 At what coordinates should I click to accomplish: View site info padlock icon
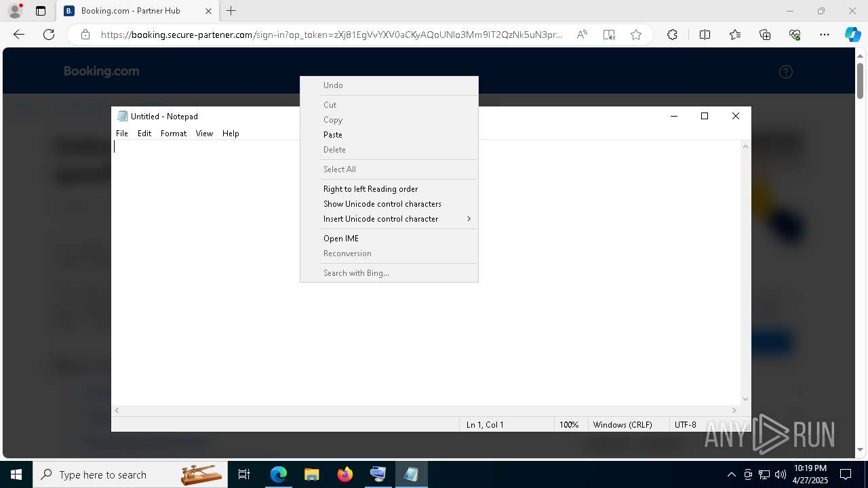point(85,35)
